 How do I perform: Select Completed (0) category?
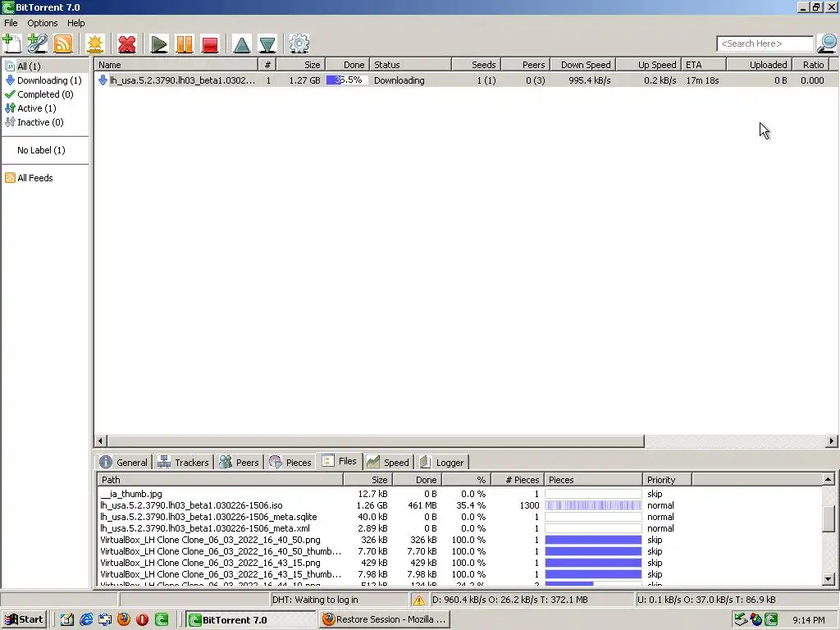[39, 94]
